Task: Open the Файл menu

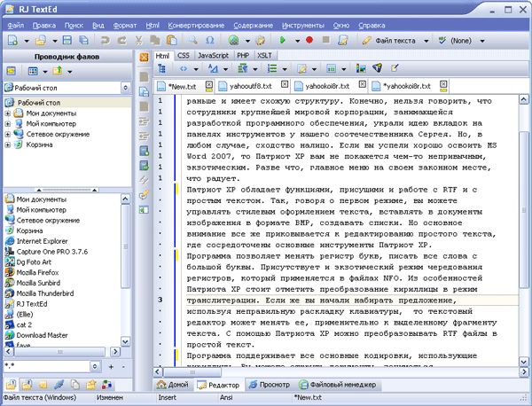Action: [16, 26]
